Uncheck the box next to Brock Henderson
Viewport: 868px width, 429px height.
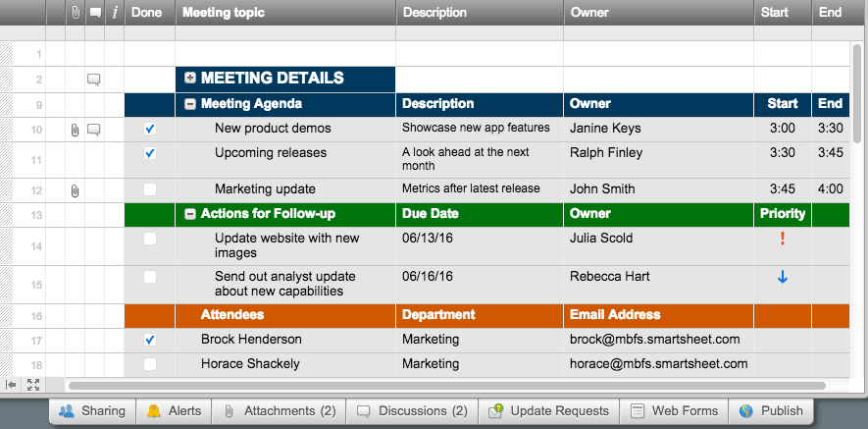[x=149, y=340]
